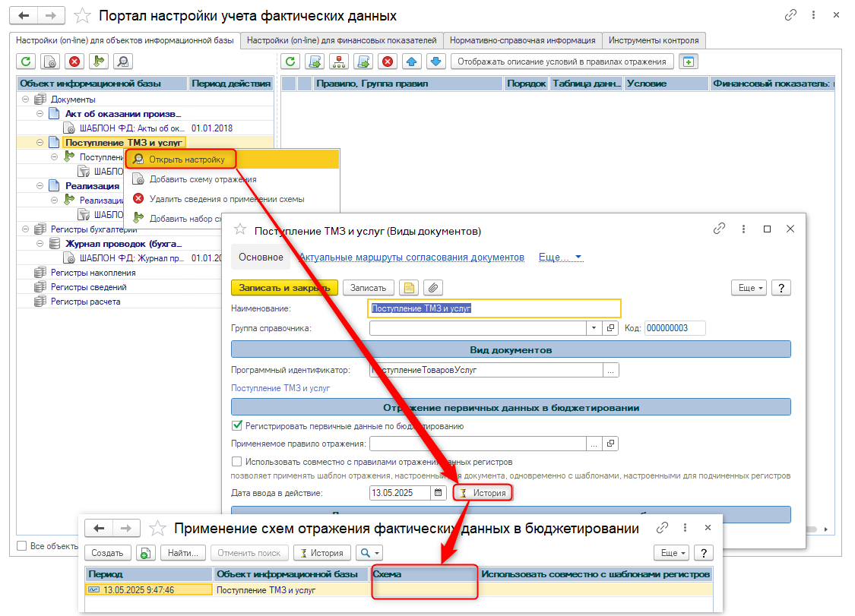855x616 pixels.
Task: Click the Схема column header
Action: tap(423, 574)
